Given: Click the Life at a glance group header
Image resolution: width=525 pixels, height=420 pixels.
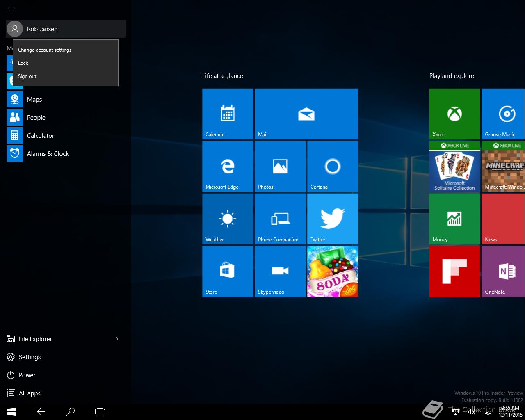Looking at the screenshot, I should [223, 76].
